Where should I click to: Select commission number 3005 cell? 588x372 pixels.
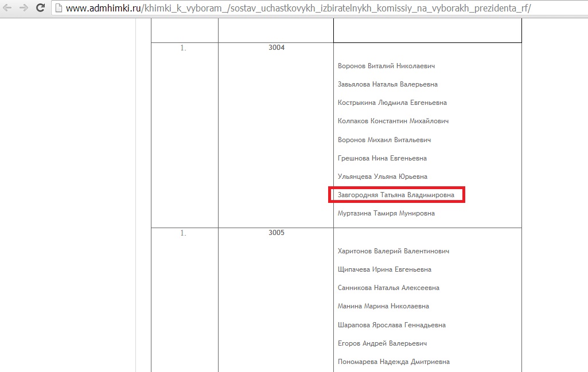(x=276, y=233)
